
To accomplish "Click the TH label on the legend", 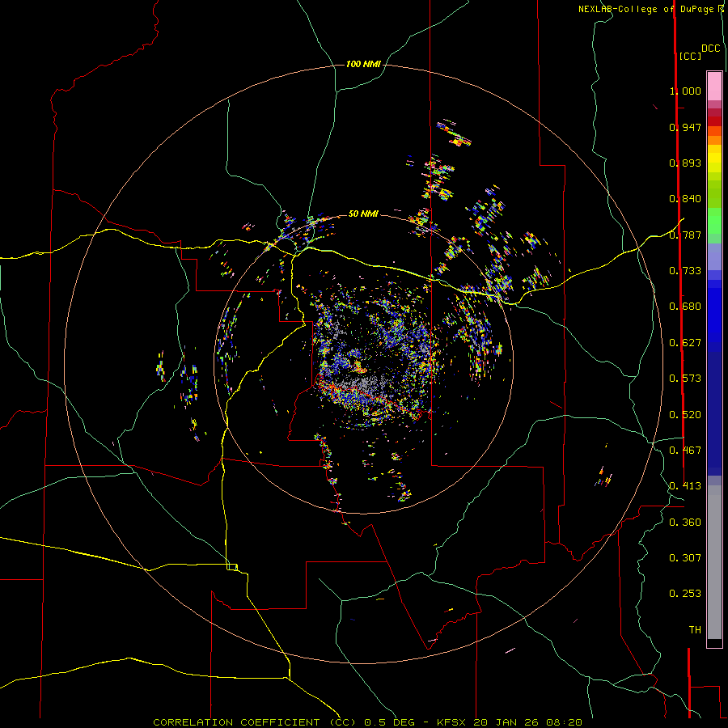I will point(695,630).
